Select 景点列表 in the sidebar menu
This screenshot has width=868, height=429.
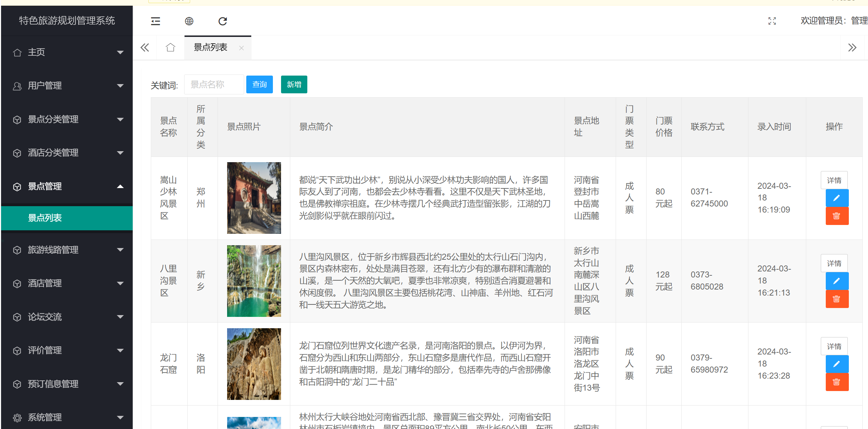tap(45, 218)
